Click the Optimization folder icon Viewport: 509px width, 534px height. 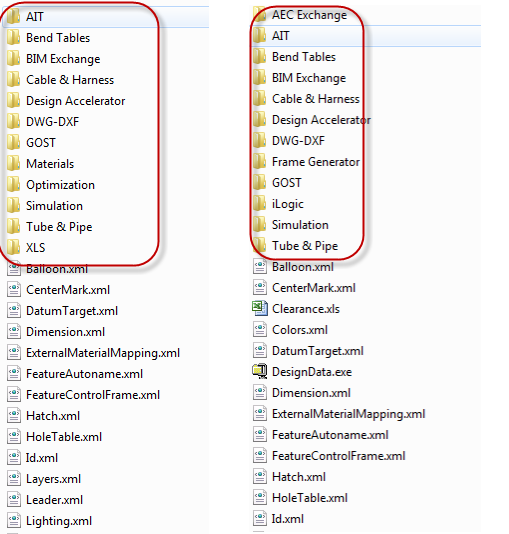click(x=14, y=185)
